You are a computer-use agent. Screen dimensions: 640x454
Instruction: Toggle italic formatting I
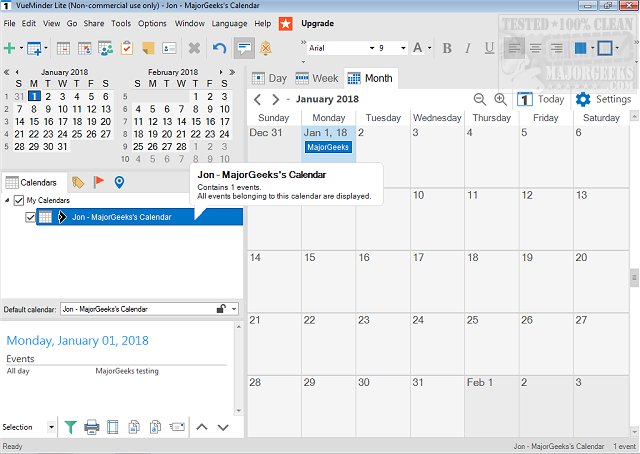468,48
